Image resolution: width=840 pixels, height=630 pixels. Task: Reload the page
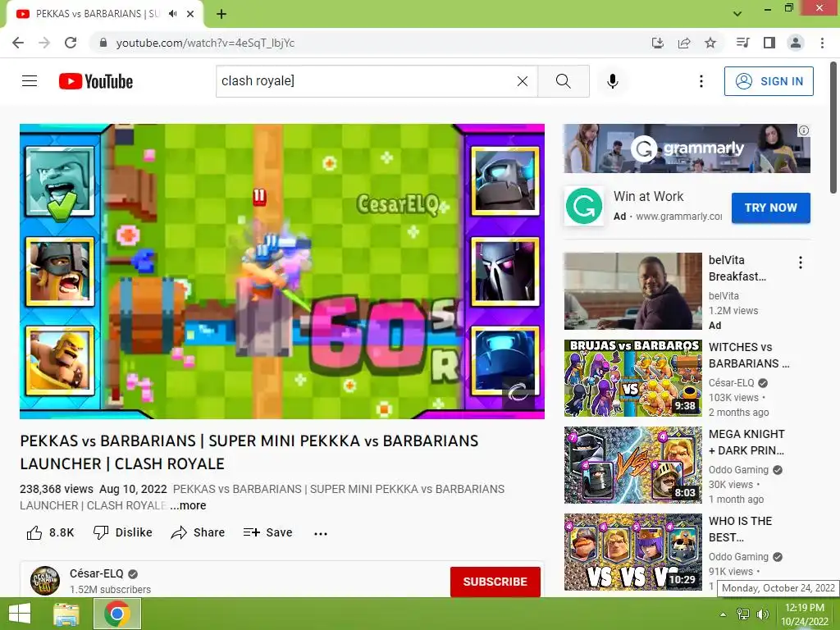coord(71,43)
